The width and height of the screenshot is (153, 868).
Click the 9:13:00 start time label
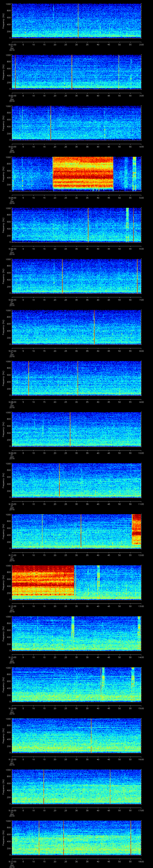(x=12, y=657)
